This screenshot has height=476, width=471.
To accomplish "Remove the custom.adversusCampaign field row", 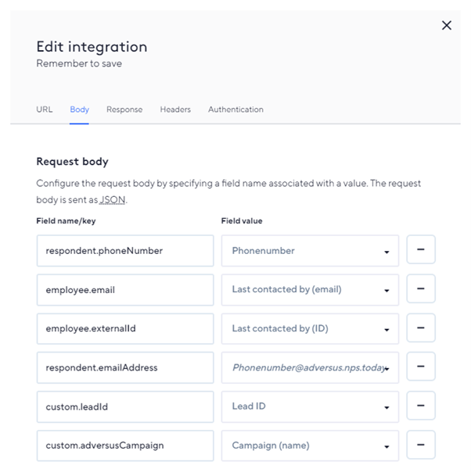I will pos(421,446).
